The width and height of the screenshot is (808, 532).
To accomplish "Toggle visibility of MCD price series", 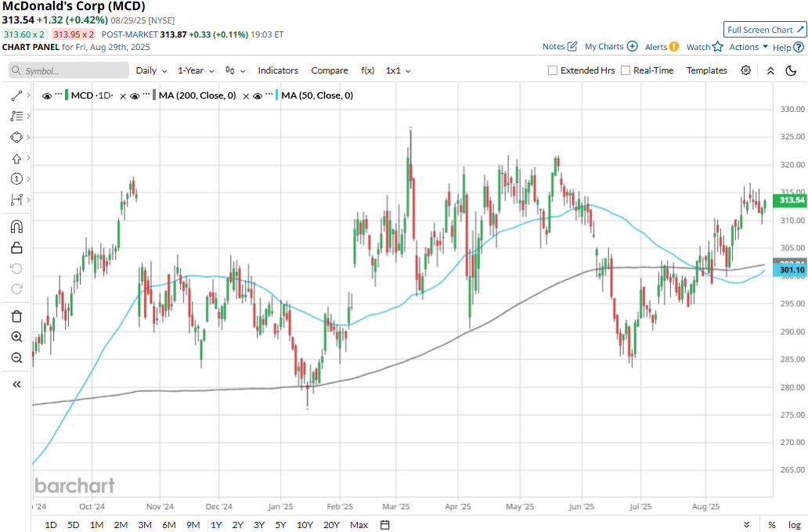I will (47, 95).
